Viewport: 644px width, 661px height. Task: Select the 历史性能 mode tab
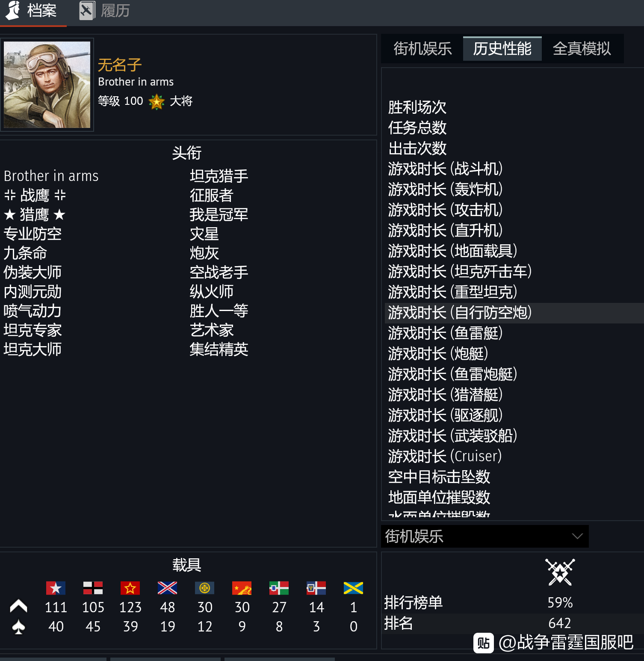pyautogui.click(x=502, y=49)
